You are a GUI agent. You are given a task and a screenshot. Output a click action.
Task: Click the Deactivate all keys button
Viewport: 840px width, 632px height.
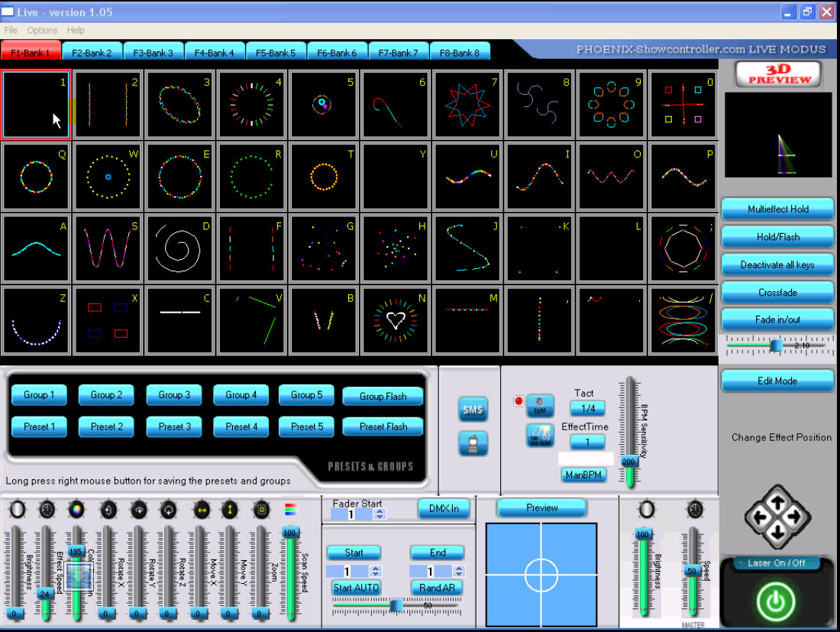777,265
